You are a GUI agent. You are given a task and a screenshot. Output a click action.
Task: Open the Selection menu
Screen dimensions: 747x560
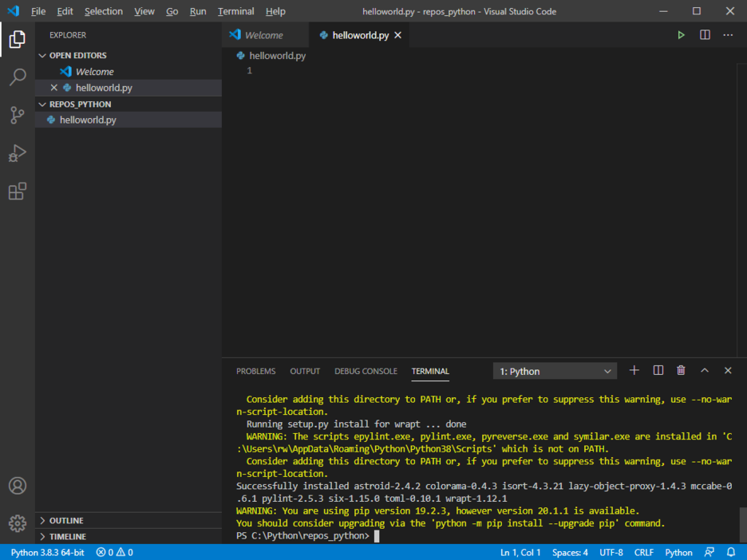coord(104,11)
